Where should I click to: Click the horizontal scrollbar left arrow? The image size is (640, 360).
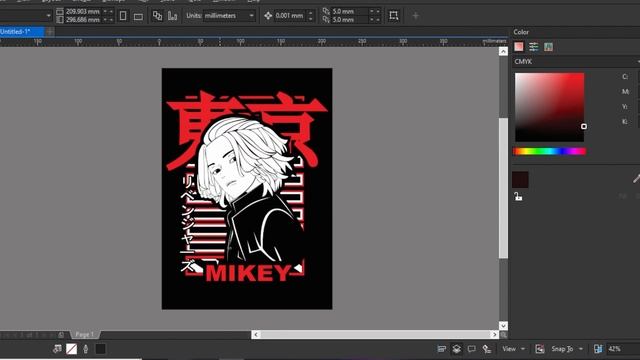click(x=256, y=335)
